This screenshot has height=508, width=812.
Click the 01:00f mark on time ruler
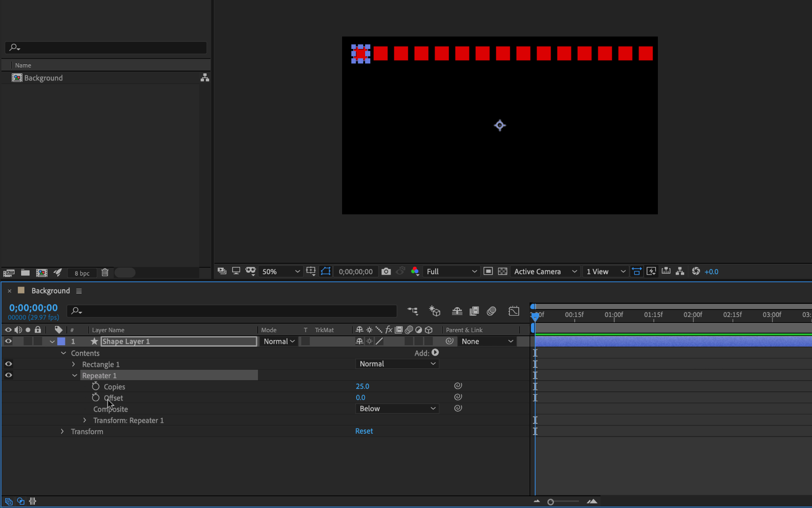tap(614, 315)
